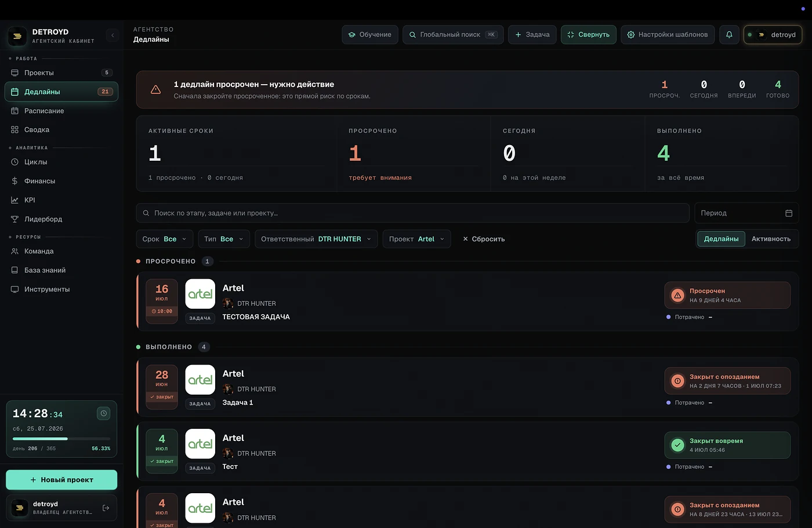
Task: Click the calendar icon in Период field
Action: [789, 213]
